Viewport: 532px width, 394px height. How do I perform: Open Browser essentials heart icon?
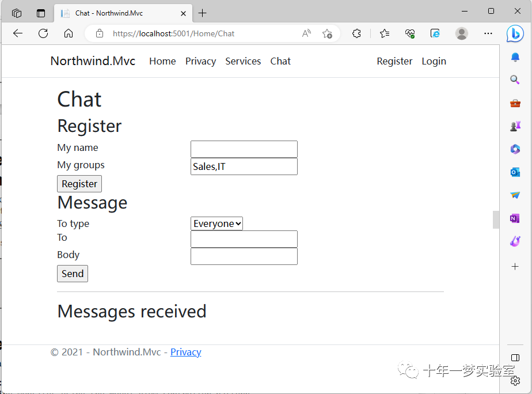coord(410,33)
